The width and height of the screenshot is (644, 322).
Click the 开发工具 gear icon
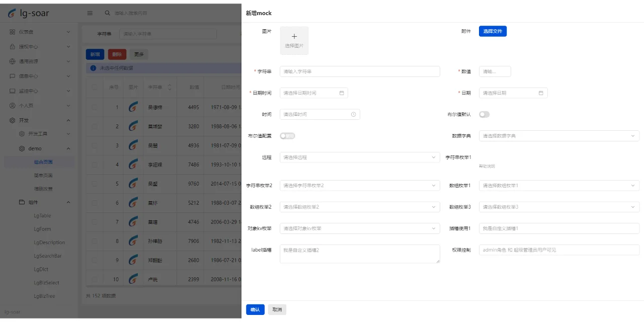[x=22, y=134]
